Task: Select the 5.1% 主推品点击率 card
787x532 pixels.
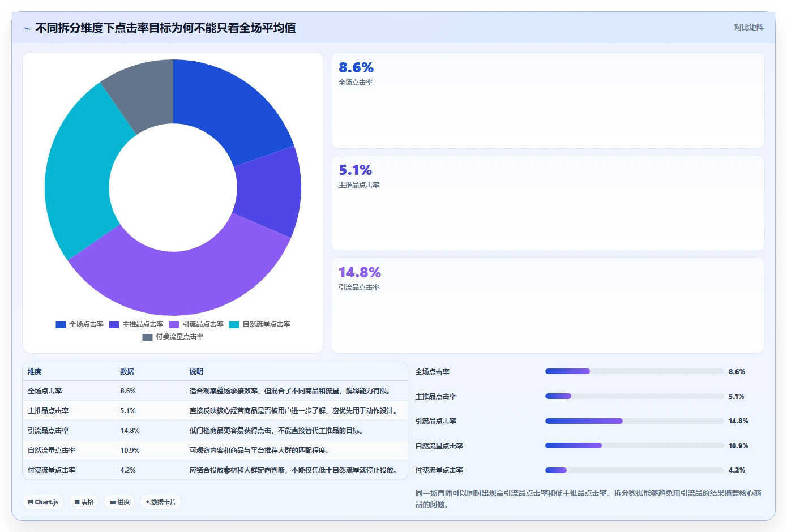Action: point(548,203)
